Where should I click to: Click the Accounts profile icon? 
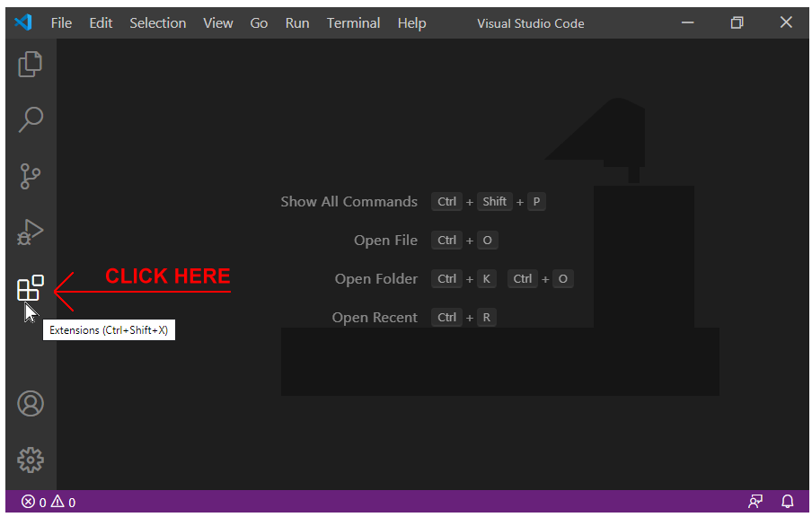pyautogui.click(x=31, y=404)
